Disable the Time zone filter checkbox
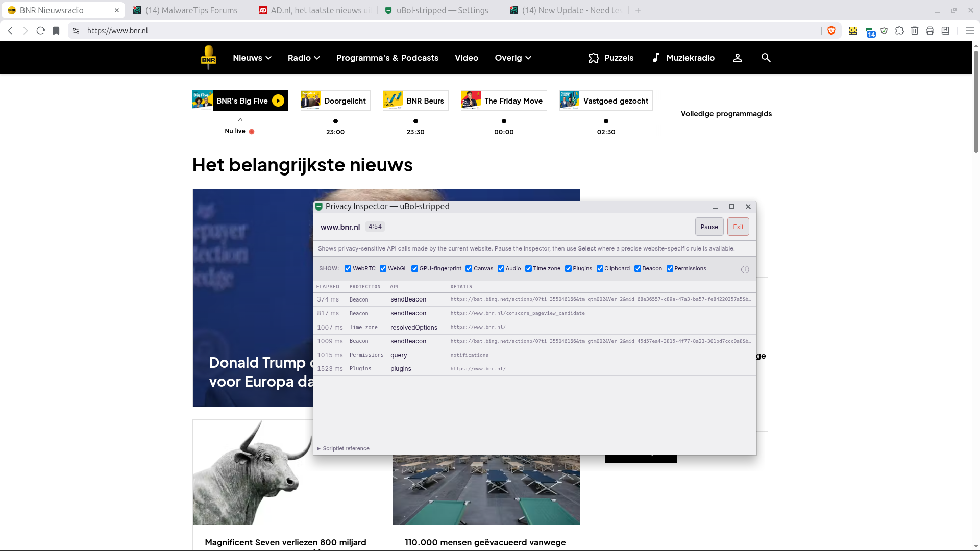Viewport: 980px width, 551px height. [x=528, y=269]
